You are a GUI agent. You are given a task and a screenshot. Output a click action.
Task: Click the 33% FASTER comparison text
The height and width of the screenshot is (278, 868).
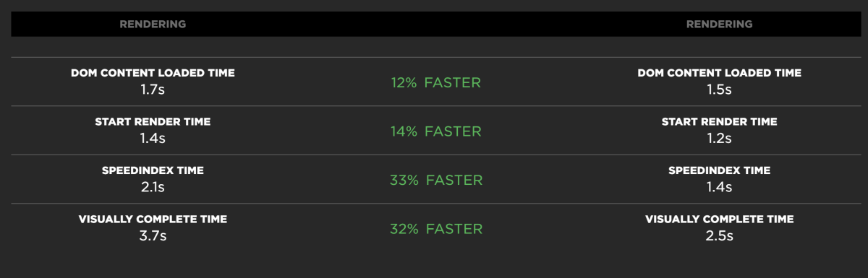click(x=436, y=181)
